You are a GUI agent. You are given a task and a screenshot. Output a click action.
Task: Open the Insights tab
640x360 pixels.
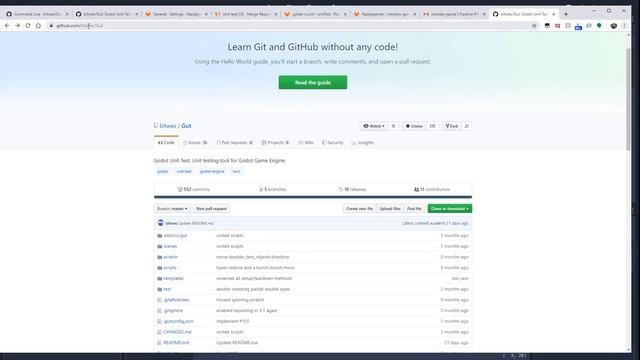pyautogui.click(x=363, y=142)
